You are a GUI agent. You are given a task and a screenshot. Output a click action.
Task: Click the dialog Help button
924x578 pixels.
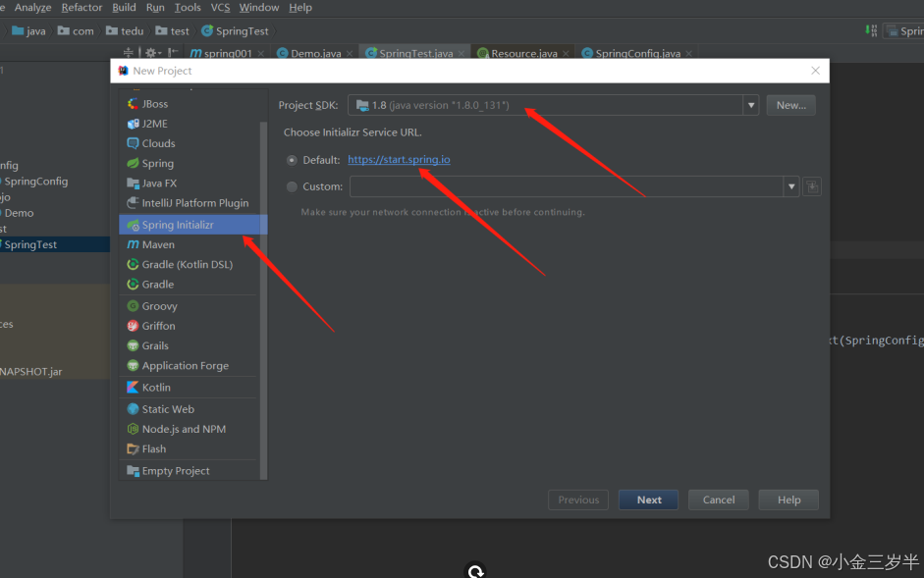(788, 499)
